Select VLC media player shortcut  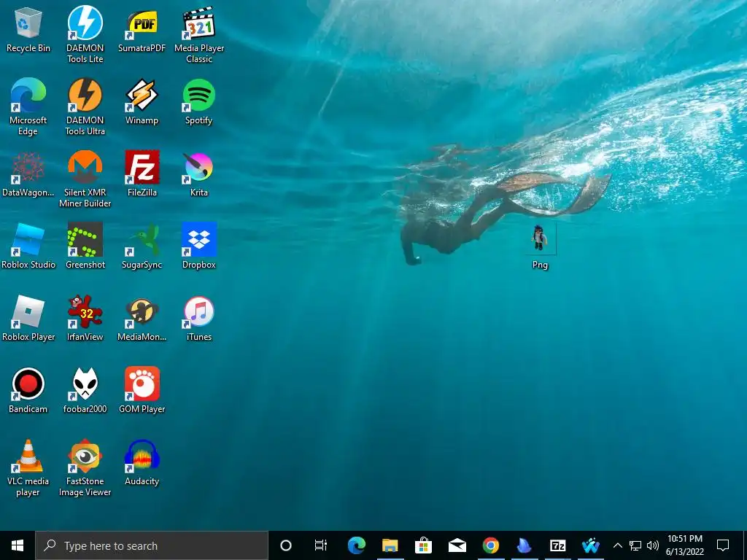[x=28, y=468]
